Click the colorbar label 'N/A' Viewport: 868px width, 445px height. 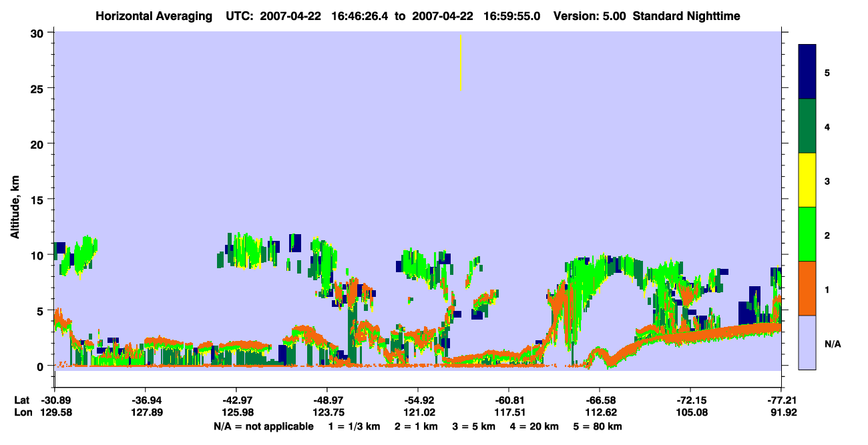[833, 344]
